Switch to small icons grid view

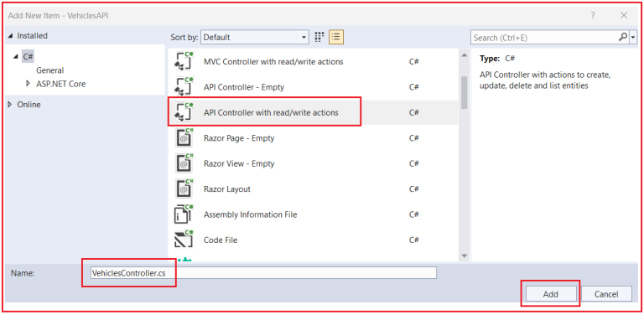[319, 38]
